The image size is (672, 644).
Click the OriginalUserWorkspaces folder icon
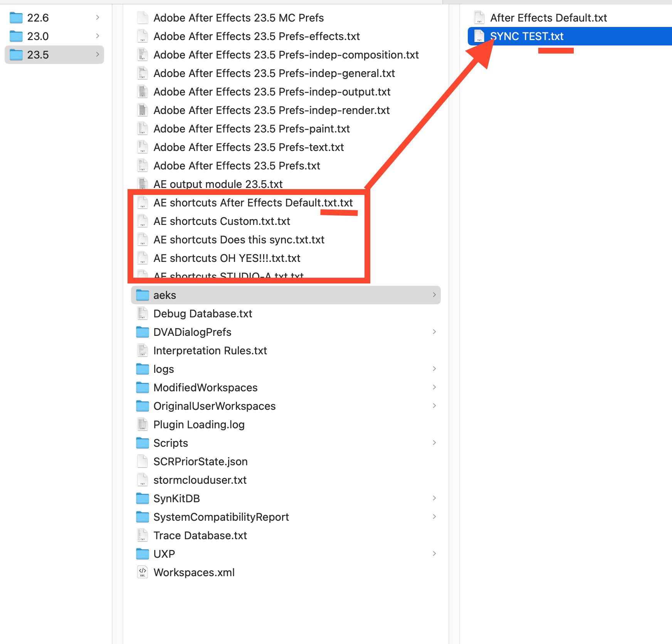[143, 406]
